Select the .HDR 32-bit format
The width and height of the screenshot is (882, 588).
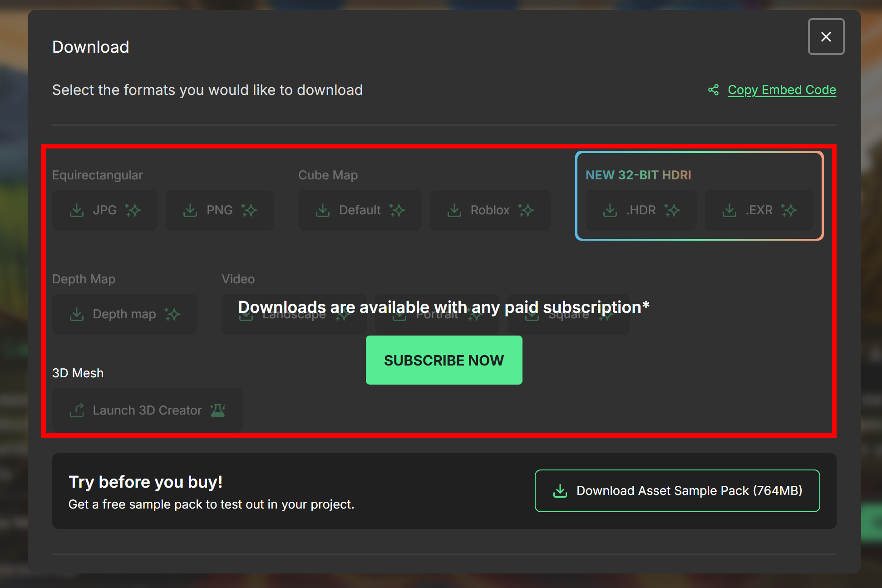click(641, 210)
